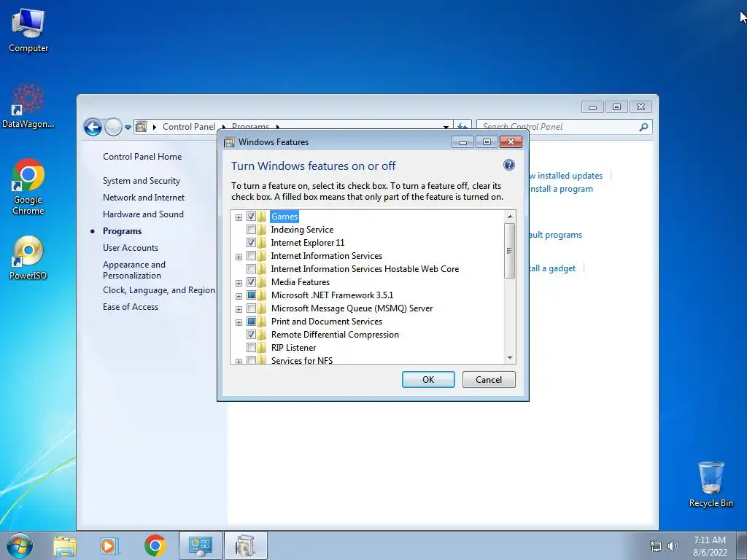Screen dimensions: 747x560
Task: Expand the Games tree node
Action: (239, 217)
